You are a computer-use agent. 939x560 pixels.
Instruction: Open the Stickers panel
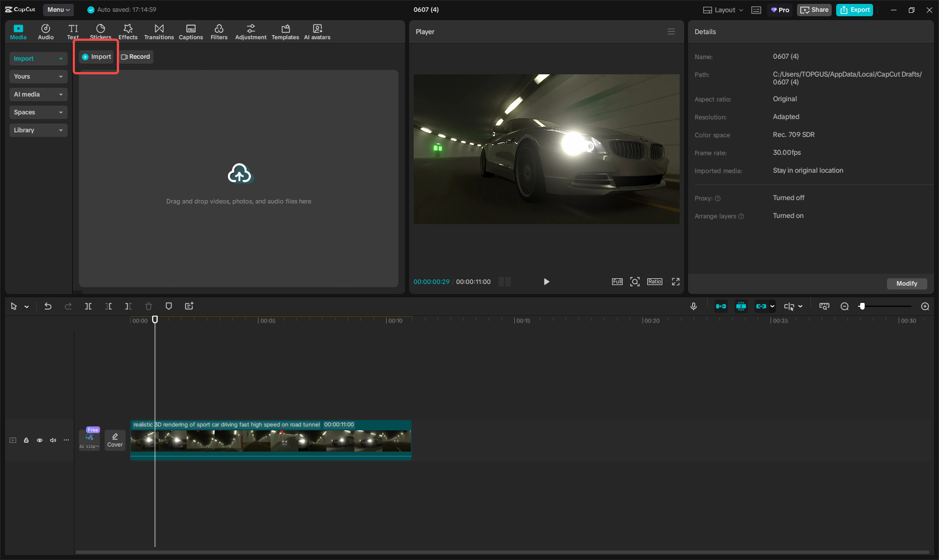point(100,31)
